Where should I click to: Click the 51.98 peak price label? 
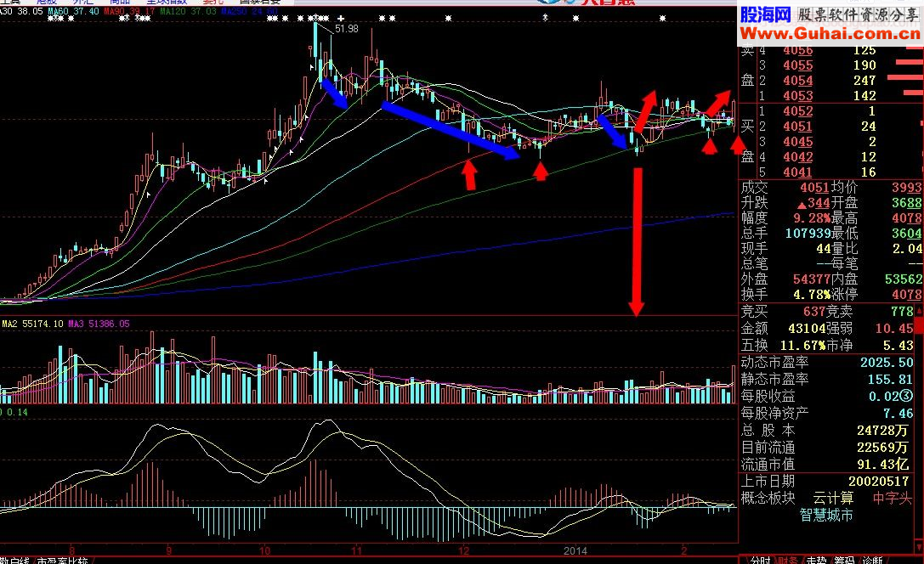tap(347, 29)
